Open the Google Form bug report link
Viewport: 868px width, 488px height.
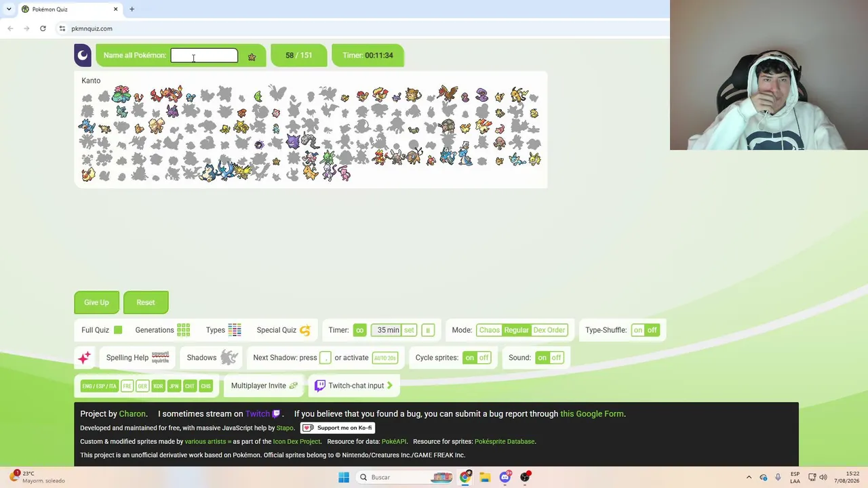click(x=592, y=414)
